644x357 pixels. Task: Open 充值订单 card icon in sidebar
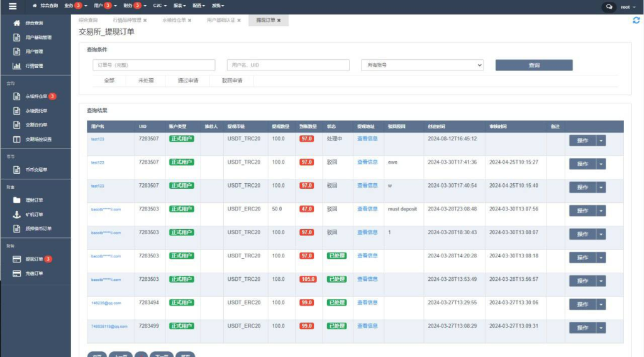tap(17, 273)
